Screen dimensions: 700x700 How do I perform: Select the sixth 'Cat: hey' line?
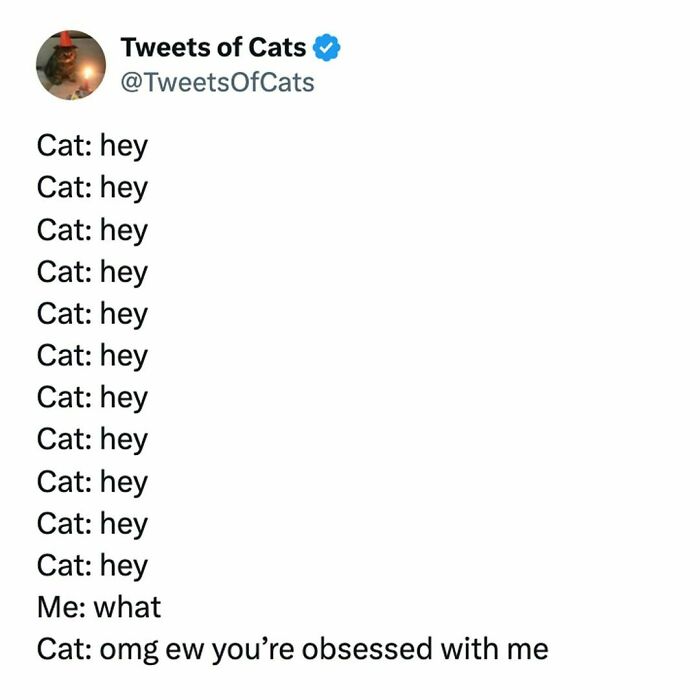point(92,356)
